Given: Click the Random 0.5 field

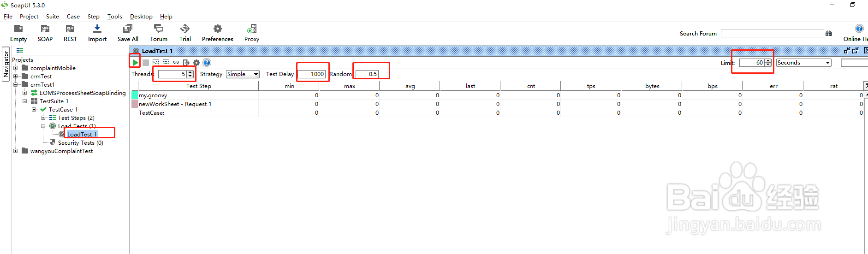Looking at the screenshot, I should pos(367,74).
